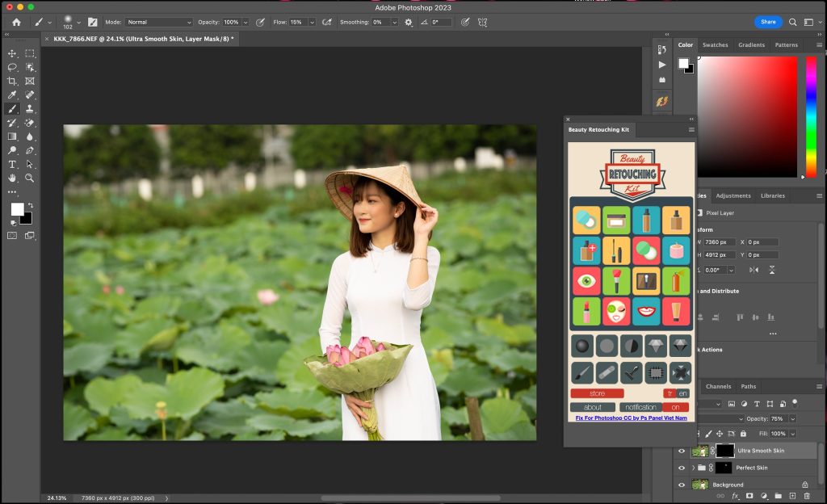Hide the Ultra Smooth Skin layer
This screenshot has height=504, width=827.
pos(682,451)
